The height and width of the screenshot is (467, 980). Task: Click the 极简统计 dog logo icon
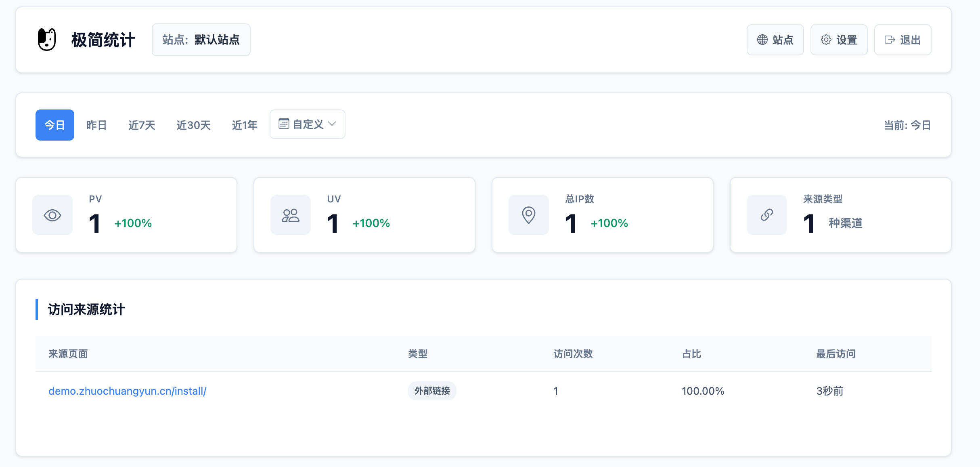47,40
